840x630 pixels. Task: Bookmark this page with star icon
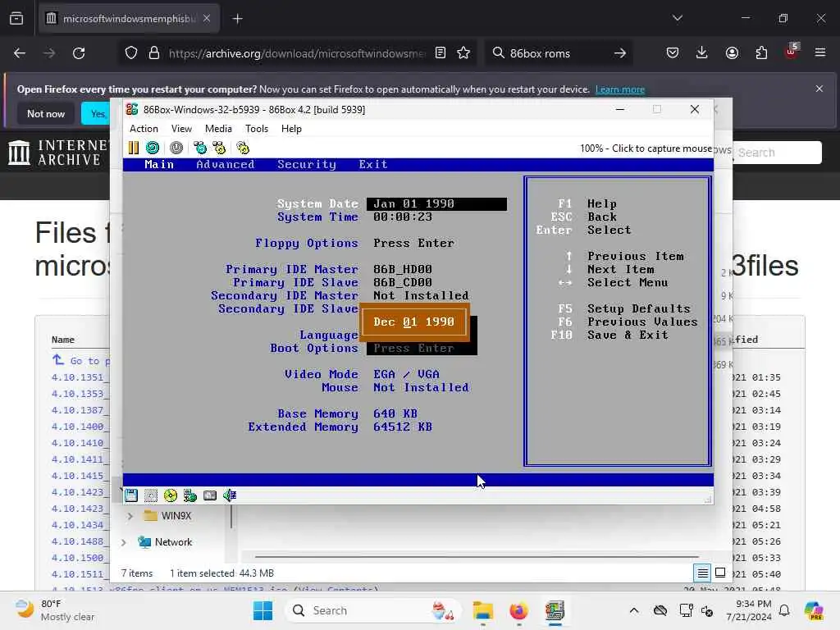point(463,53)
